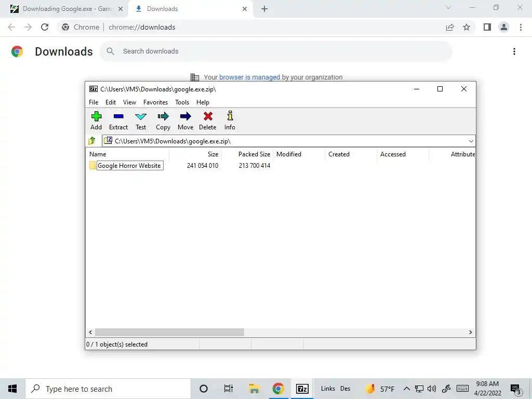Image resolution: width=532 pixels, height=399 pixels.
Task: Open Downloads page more actions menu
Action: (x=514, y=51)
